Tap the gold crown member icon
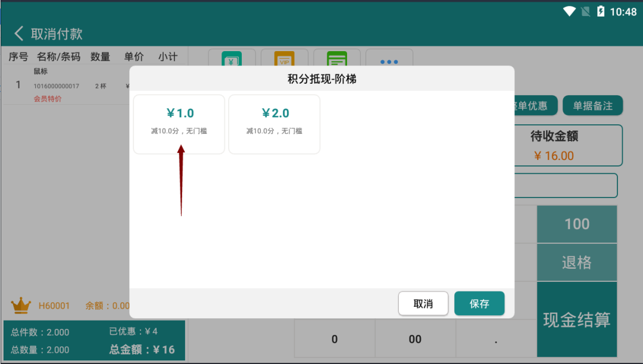643x364 pixels. [21, 306]
